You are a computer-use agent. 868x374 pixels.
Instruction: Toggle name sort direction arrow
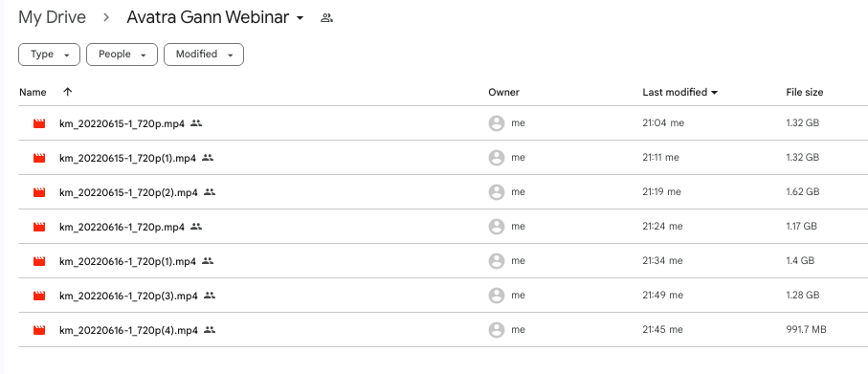click(x=68, y=92)
